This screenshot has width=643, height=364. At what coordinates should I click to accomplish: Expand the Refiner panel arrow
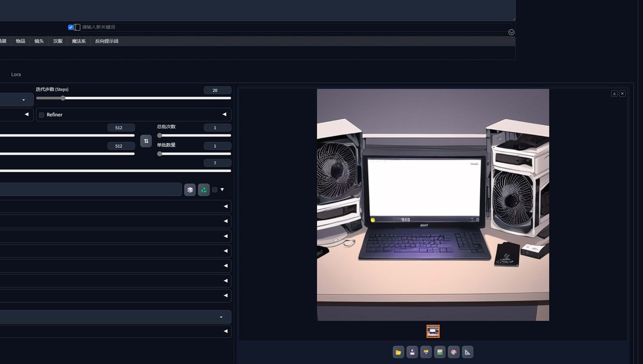point(225,114)
